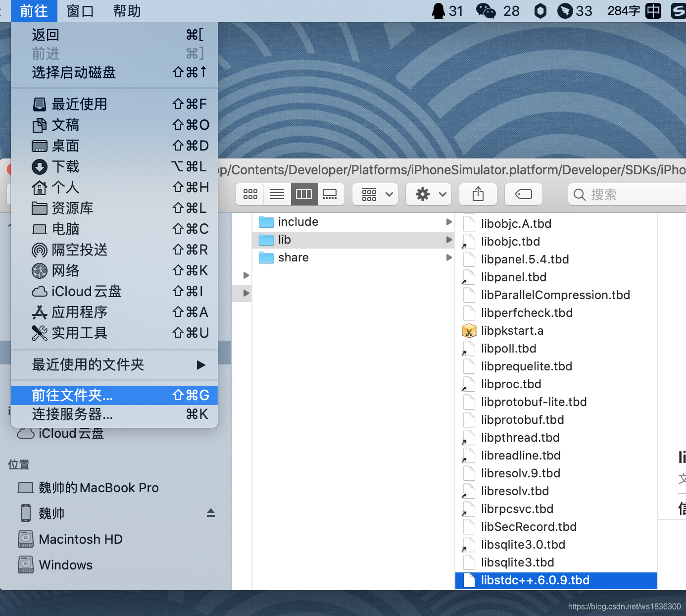Eject the 魏帅 device in sidebar
This screenshot has width=686, height=616.
point(210,513)
